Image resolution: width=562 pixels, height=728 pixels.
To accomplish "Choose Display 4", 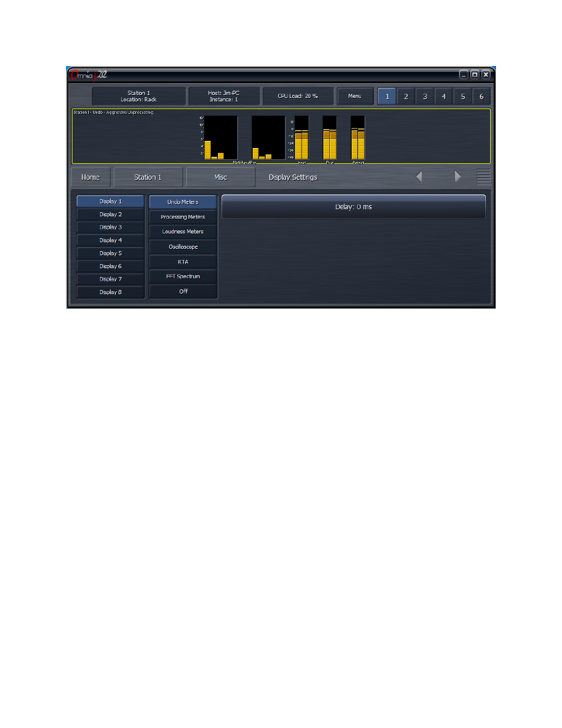I will 111,241.
